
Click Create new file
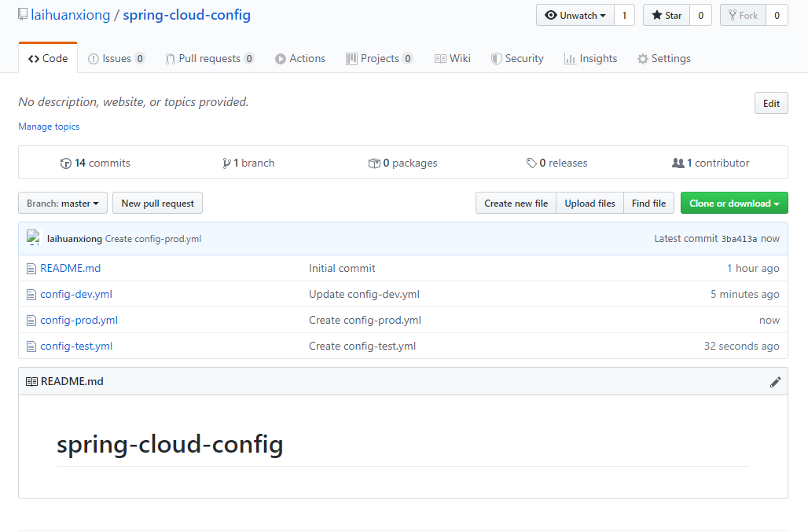516,203
